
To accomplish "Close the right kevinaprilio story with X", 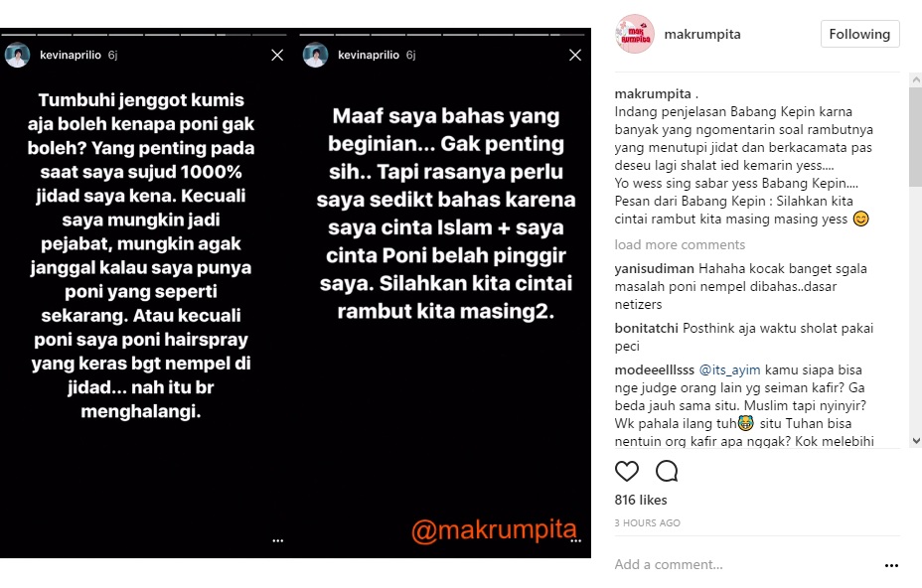I will [x=575, y=55].
